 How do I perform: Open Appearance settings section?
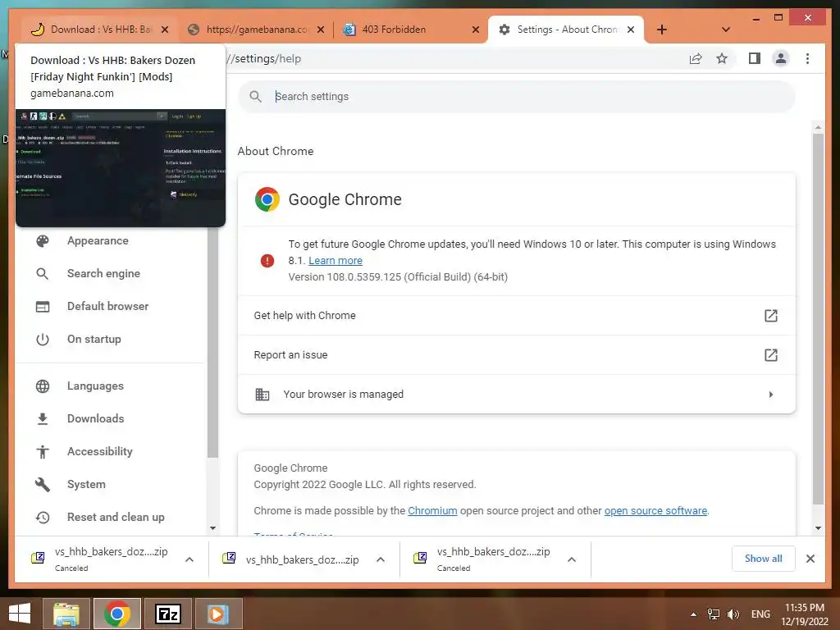coord(98,241)
